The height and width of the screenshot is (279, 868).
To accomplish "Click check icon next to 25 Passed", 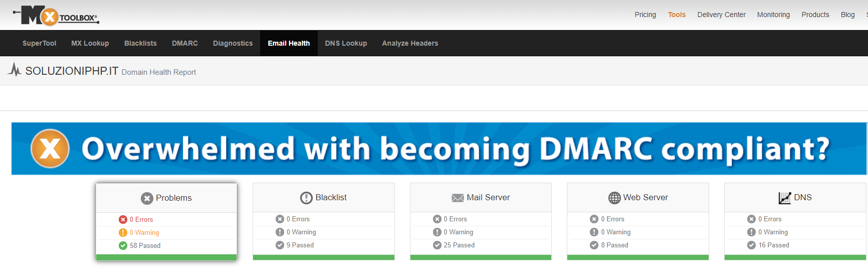I will (437, 245).
